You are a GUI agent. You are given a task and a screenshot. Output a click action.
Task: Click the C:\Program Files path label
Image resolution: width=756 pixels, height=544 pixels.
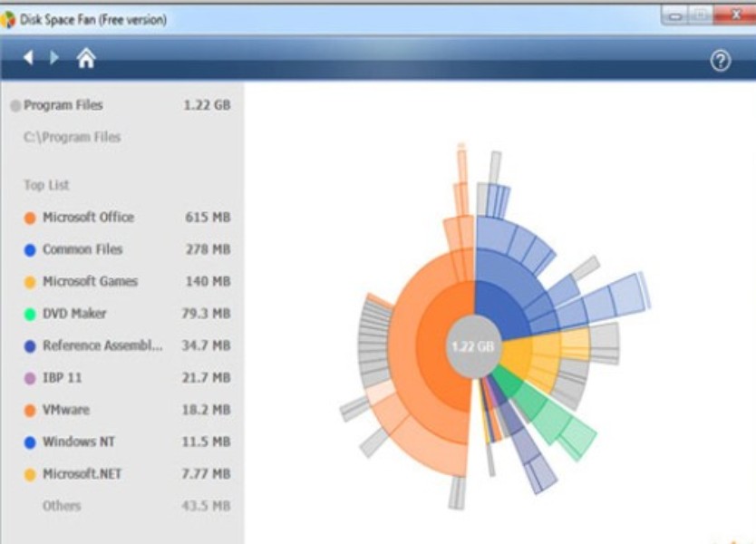(72, 138)
